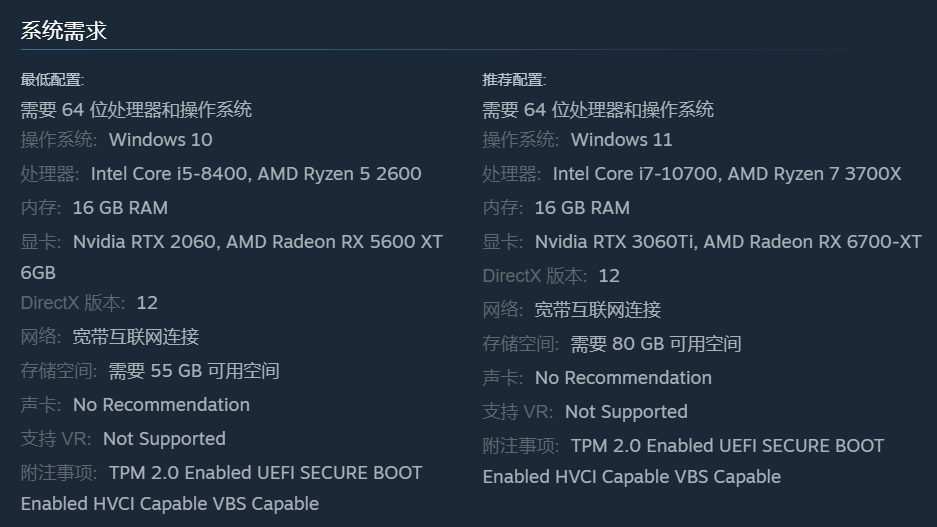Click the Intel Core i5-8400 processor line
This screenshot has height=527, width=937.
pos(255,174)
